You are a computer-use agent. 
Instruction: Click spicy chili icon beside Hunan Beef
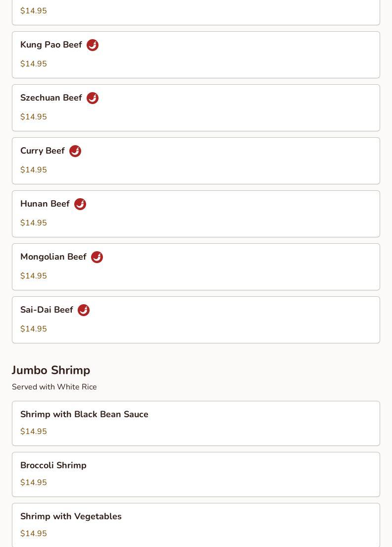80,204
